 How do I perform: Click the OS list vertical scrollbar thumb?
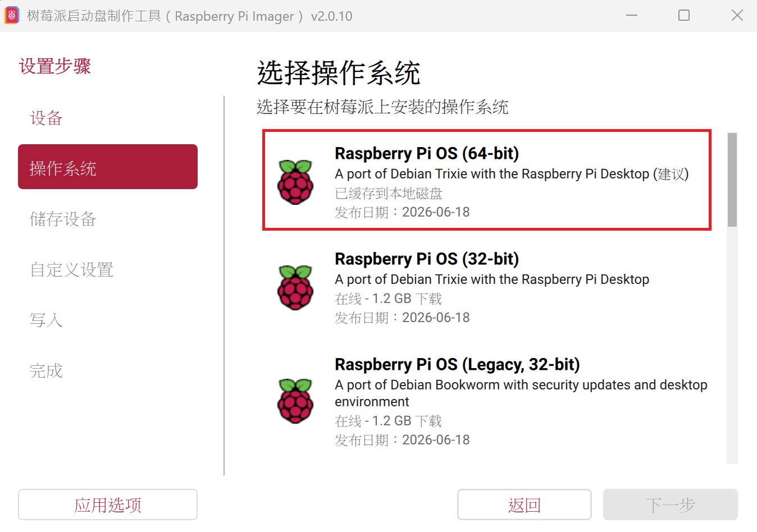coord(732,180)
